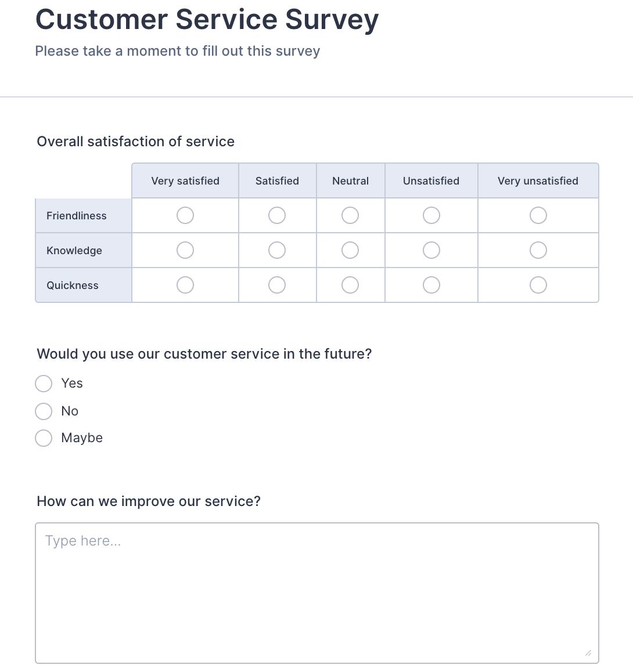
Task: Select Yes for future customer service use
Action: click(44, 384)
